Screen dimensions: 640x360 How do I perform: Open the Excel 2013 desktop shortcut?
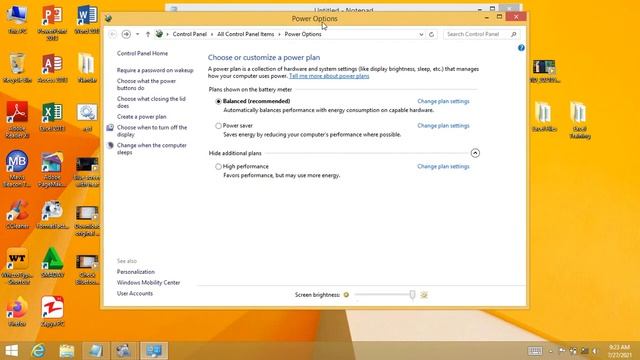(x=52, y=117)
